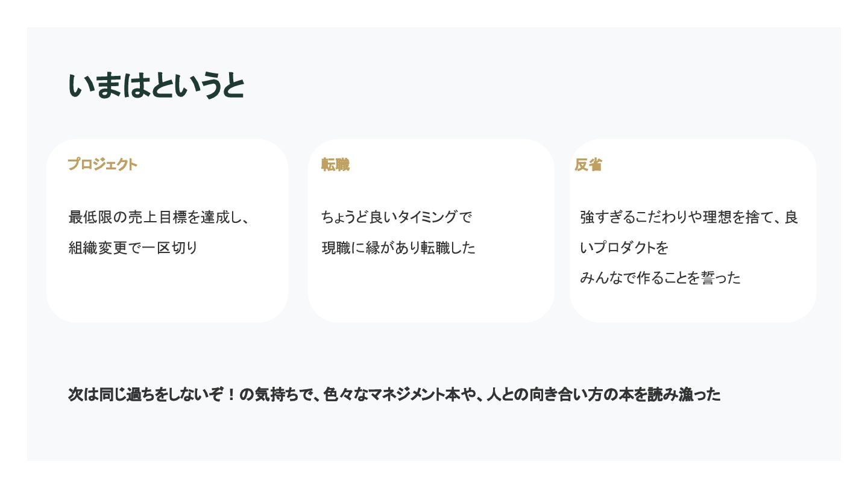868x488 pixels.
Task: Select the 転職 card heading
Action: pos(335,164)
